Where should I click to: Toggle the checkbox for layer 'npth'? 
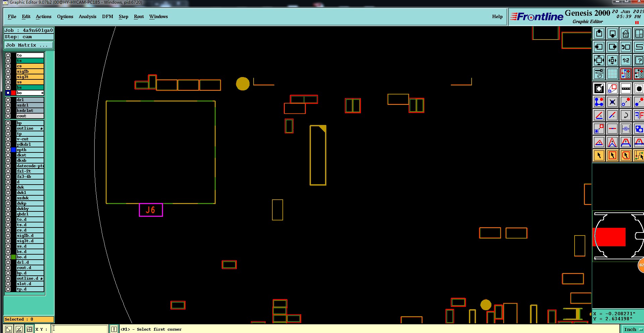coord(8,150)
